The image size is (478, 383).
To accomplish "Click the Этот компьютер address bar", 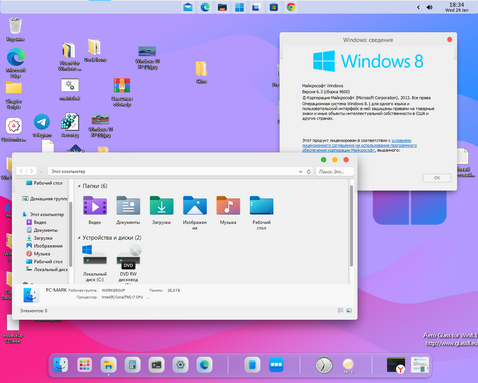I will pos(173,171).
